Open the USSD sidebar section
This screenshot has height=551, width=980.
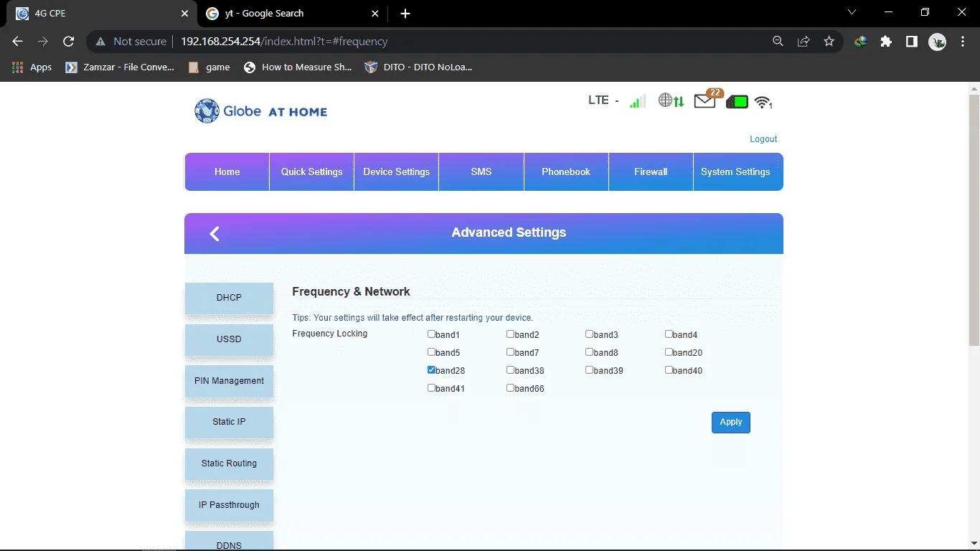coord(229,339)
